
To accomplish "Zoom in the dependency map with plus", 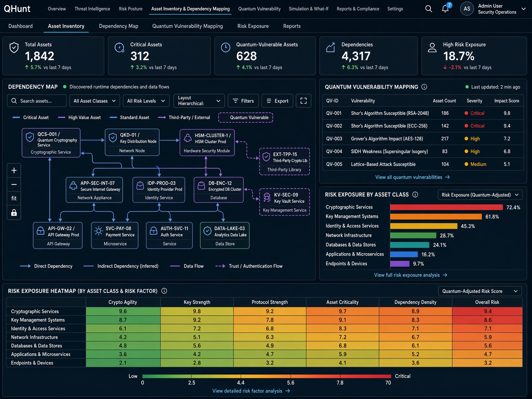I will [14, 171].
